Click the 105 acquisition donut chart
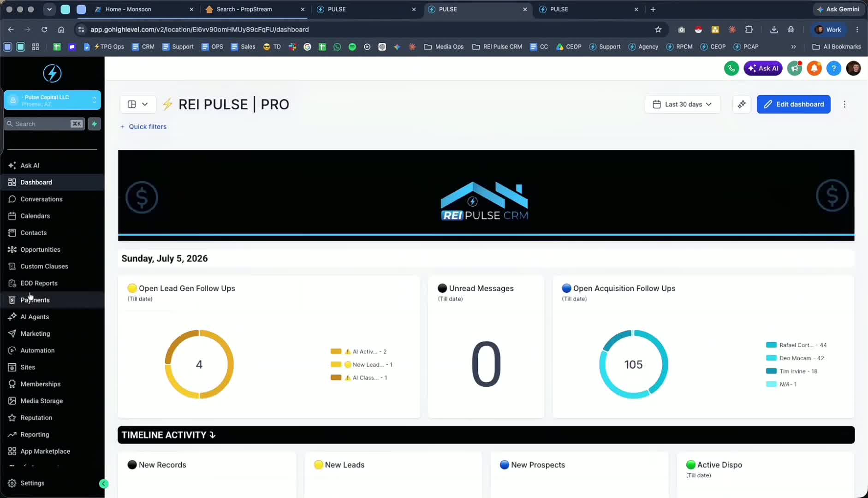The width and height of the screenshot is (868, 498). [x=633, y=364]
